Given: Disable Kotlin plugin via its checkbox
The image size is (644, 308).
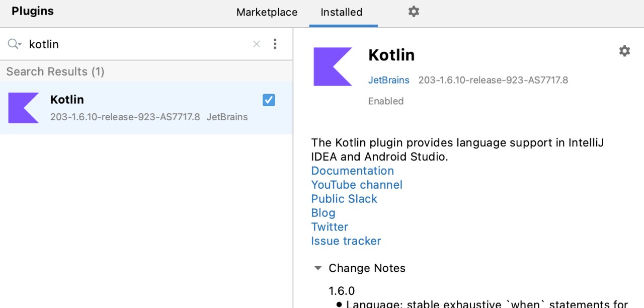Looking at the screenshot, I should (x=269, y=100).
